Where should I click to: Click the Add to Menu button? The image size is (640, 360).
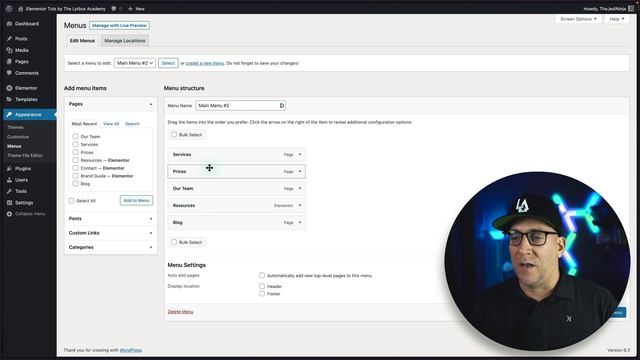[136, 200]
